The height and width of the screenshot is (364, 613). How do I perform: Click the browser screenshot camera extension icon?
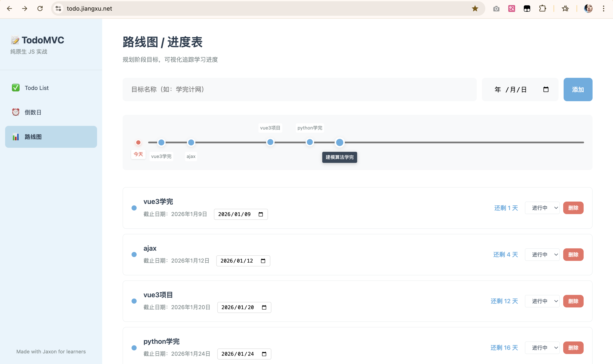click(x=496, y=8)
